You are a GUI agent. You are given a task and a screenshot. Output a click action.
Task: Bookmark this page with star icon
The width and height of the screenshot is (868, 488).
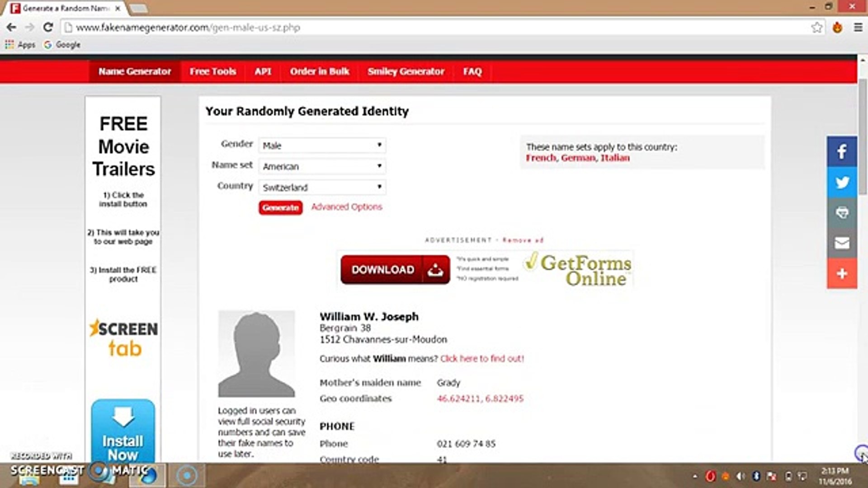816,28
